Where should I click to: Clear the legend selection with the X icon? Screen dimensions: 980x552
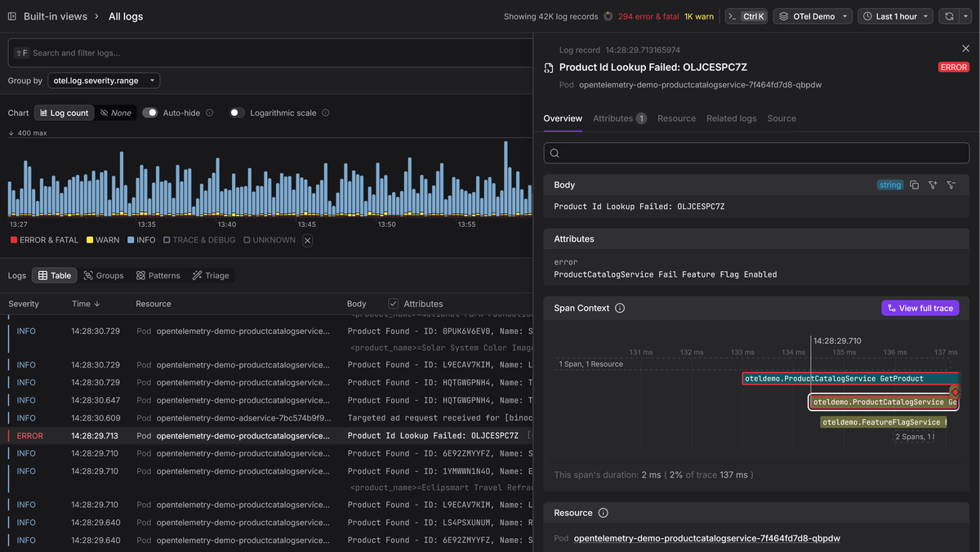pos(308,240)
